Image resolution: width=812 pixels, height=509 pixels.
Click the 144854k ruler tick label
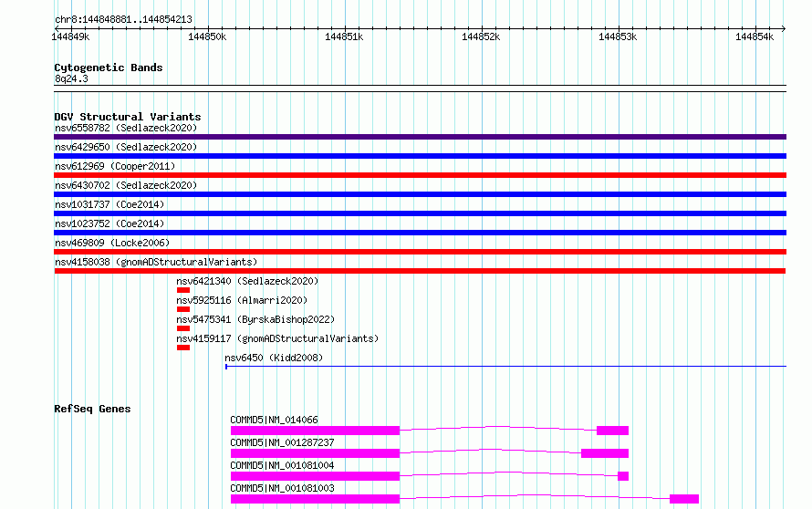754,36
